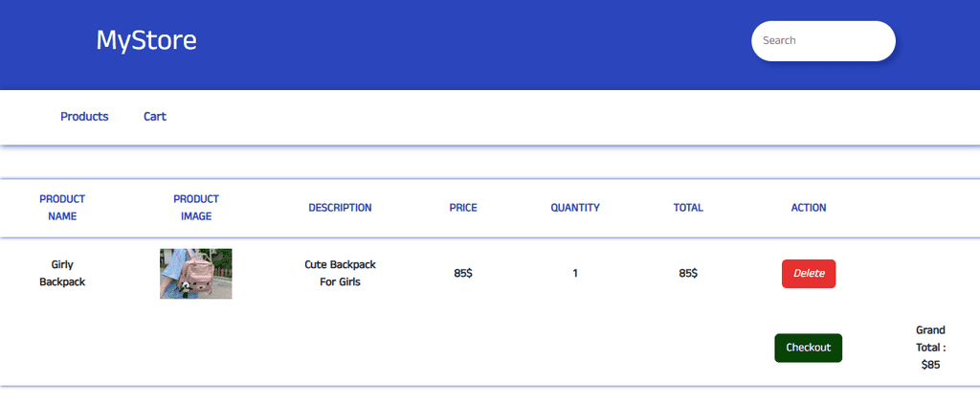Click the Cute Backpack For Girls description
Screen dimensions: 980x405
pos(340,273)
